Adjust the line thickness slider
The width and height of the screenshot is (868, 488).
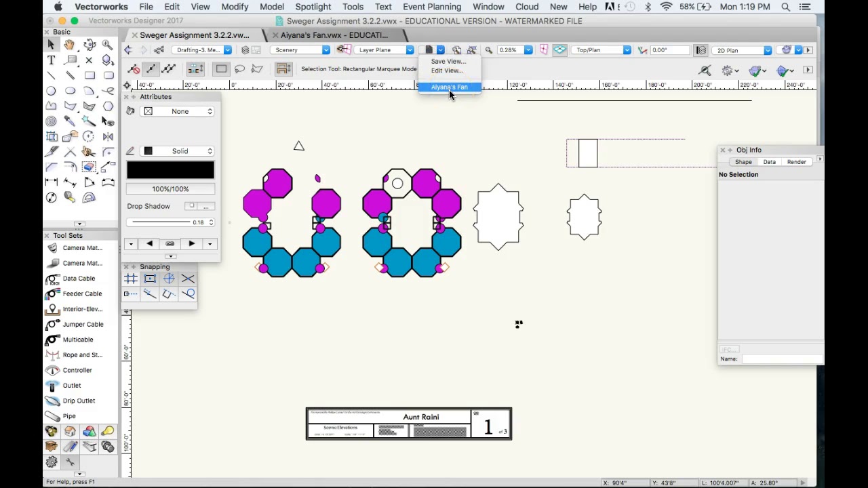[x=161, y=222]
